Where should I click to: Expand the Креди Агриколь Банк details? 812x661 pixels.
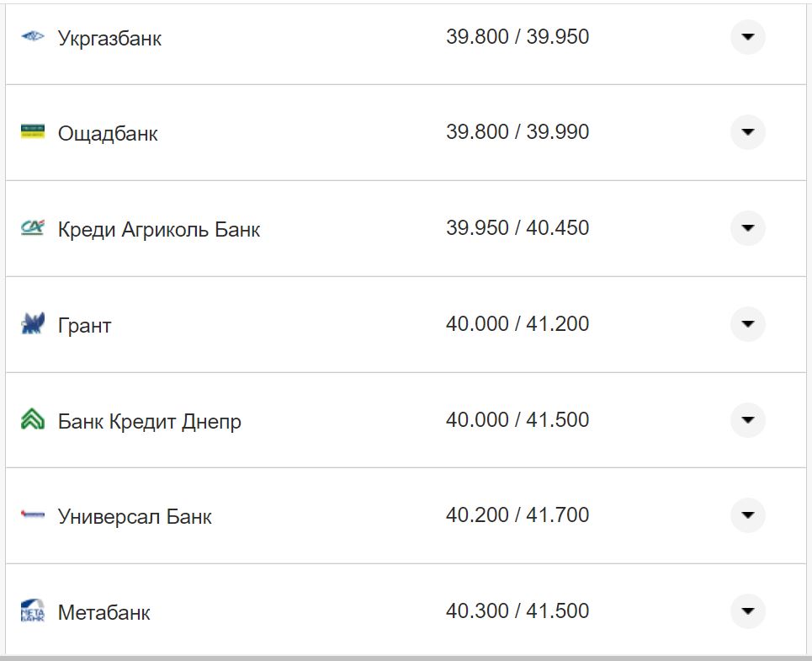[x=747, y=227]
